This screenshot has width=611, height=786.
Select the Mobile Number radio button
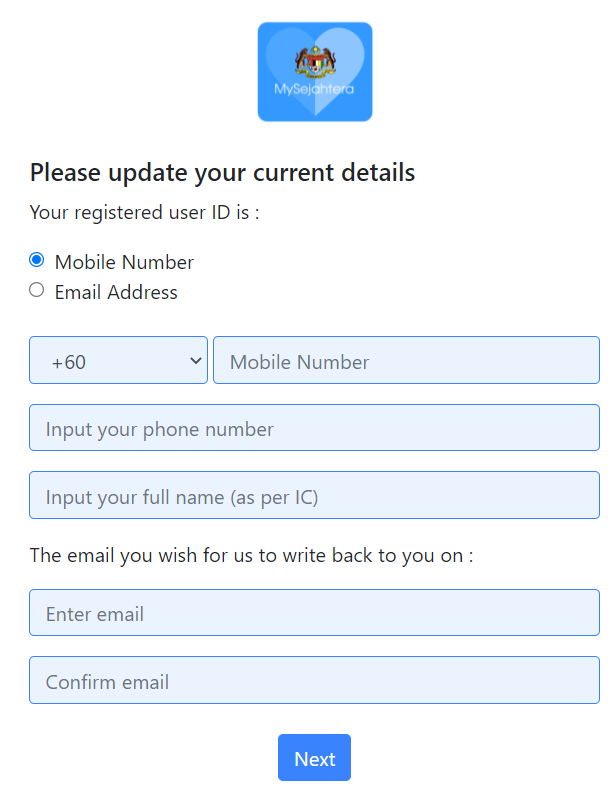pyautogui.click(x=37, y=260)
